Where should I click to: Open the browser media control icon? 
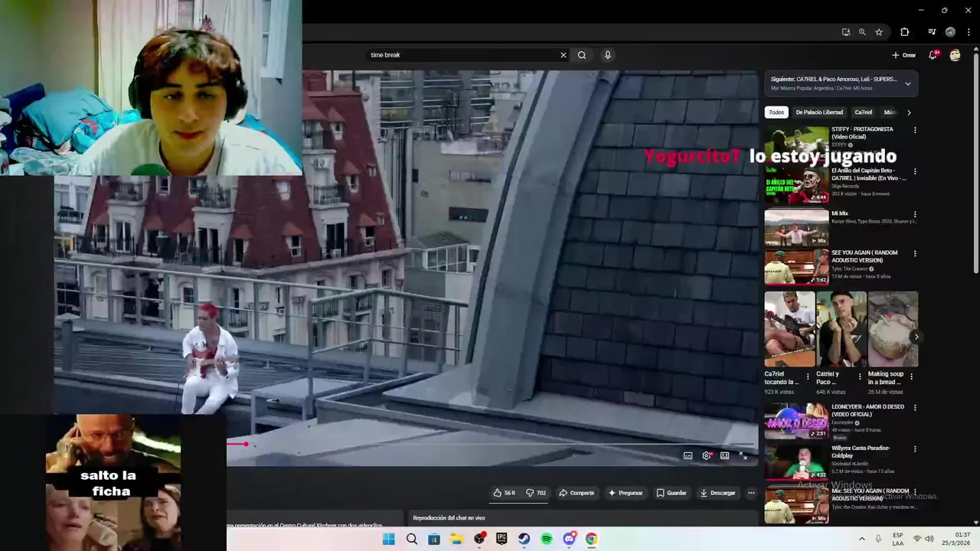pos(932,32)
